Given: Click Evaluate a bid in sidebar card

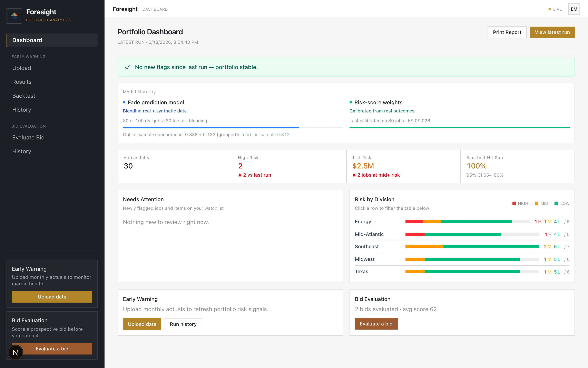Looking at the screenshot, I should [x=52, y=349].
